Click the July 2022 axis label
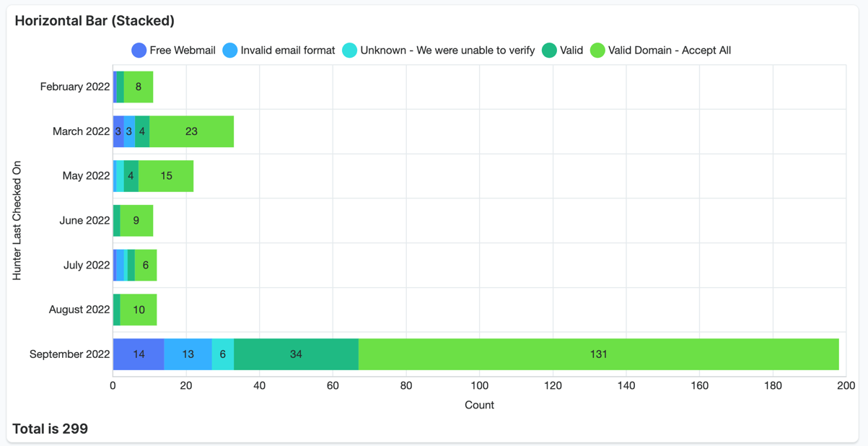868x446 pixels. [x=87, y=266]
